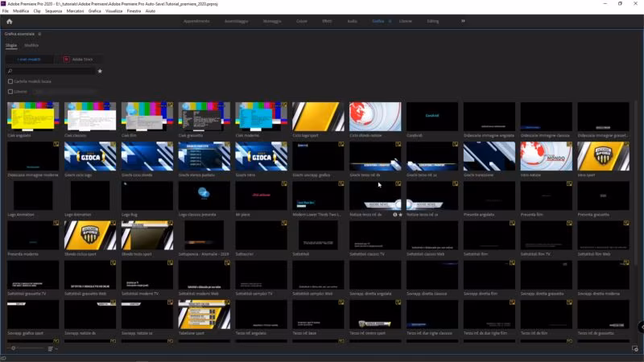Click the search magnifier icon
The image size is (644, 362).
[x=10, y=71]
